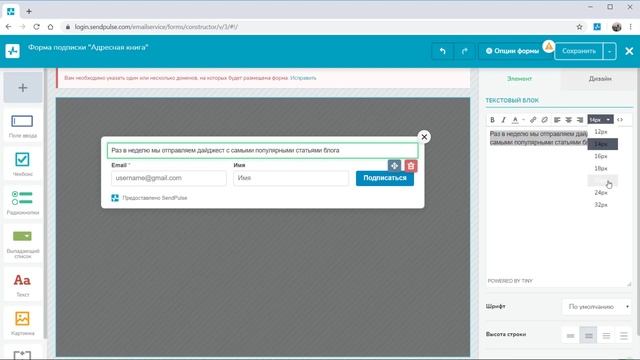
Task: Open a new browser tab
Action: (29, 11)
